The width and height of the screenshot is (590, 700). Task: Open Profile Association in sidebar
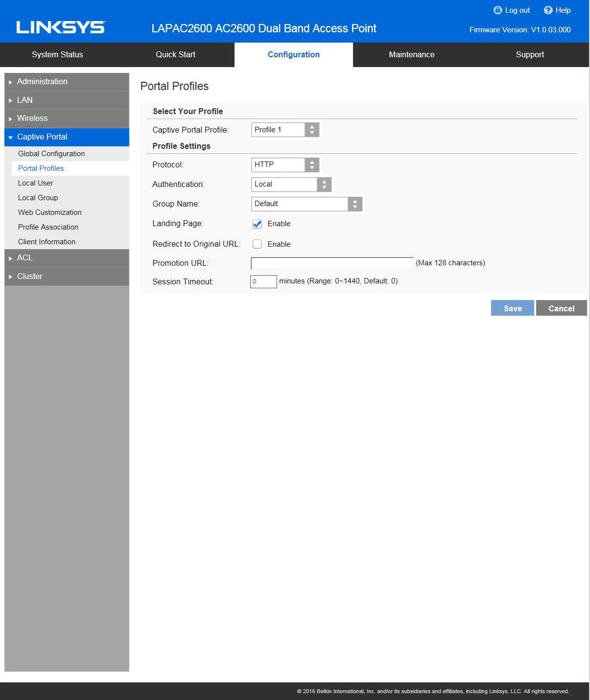coord(48,227)
